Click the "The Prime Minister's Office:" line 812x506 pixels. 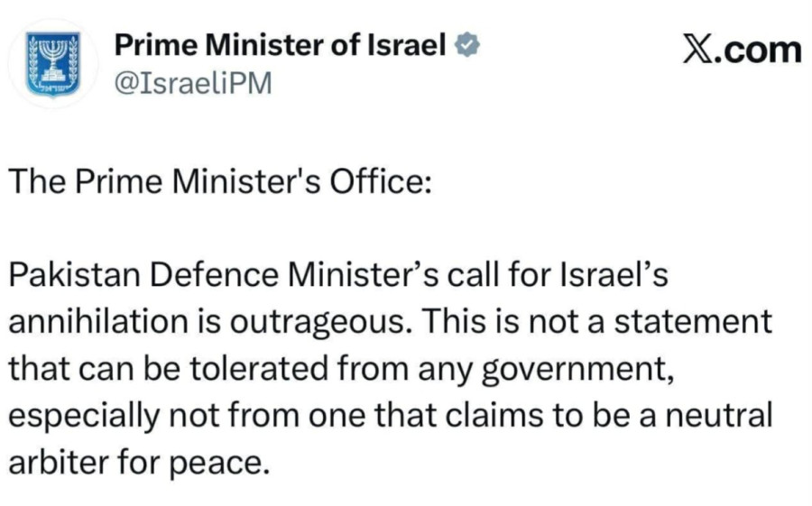click(221, 181)
